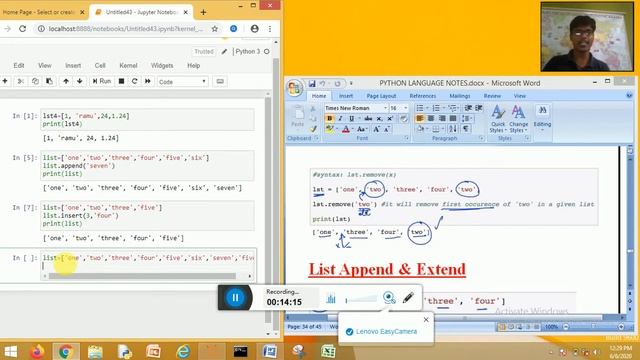This screenshot has width=640, height=360.
Task: Open the Word Insert ribbon tab
Action: [346, 96]
